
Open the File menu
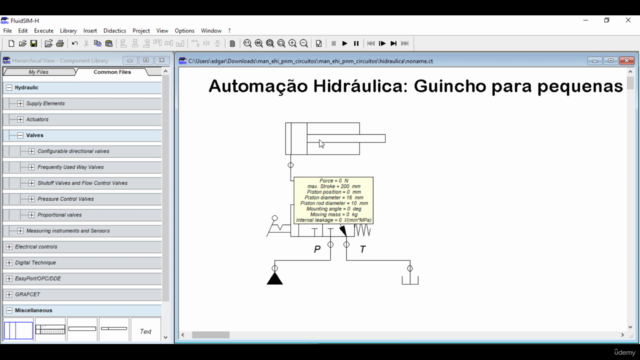coord(7,31)
